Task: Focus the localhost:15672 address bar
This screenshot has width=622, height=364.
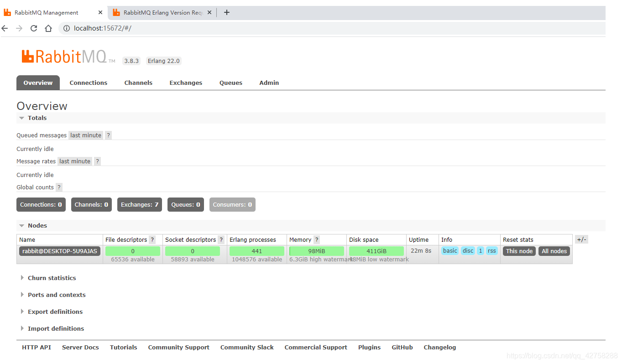Action: pyautogui.click(x=331, y=28)
